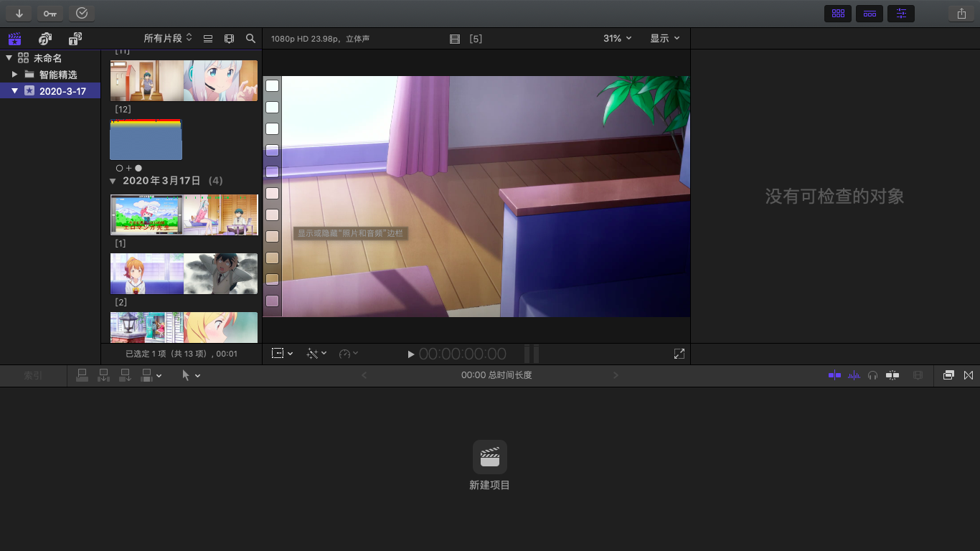Toggle solo for selected items
This screenshot has height=551, width=980.
click(873, 375)
